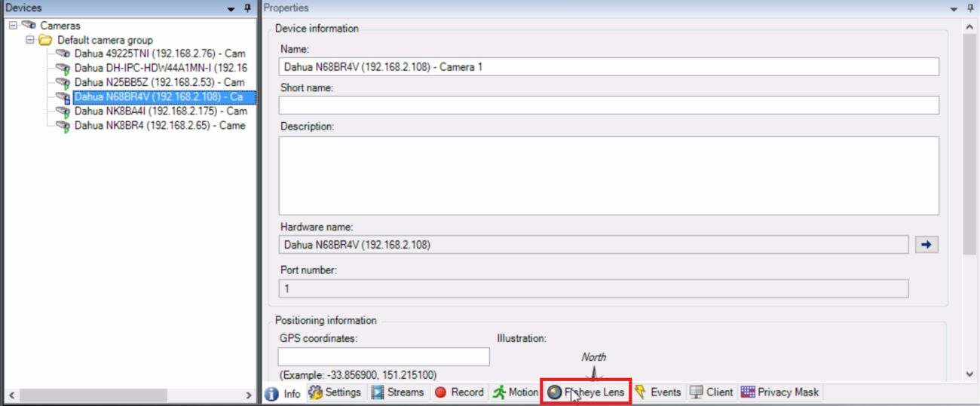Click the Description text area

(608, 176)
